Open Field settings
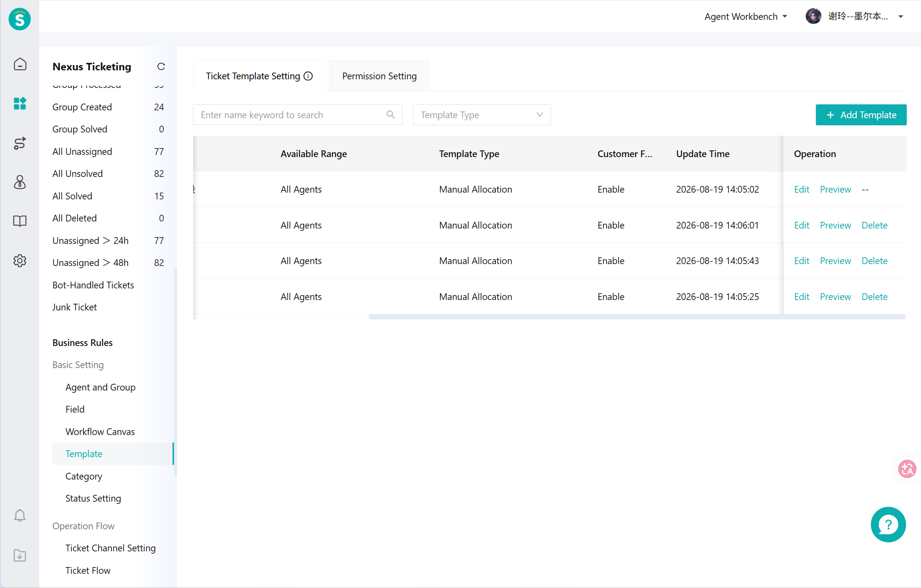The height and width of the screenshot is (588, 921). click(x=75, y=410)
